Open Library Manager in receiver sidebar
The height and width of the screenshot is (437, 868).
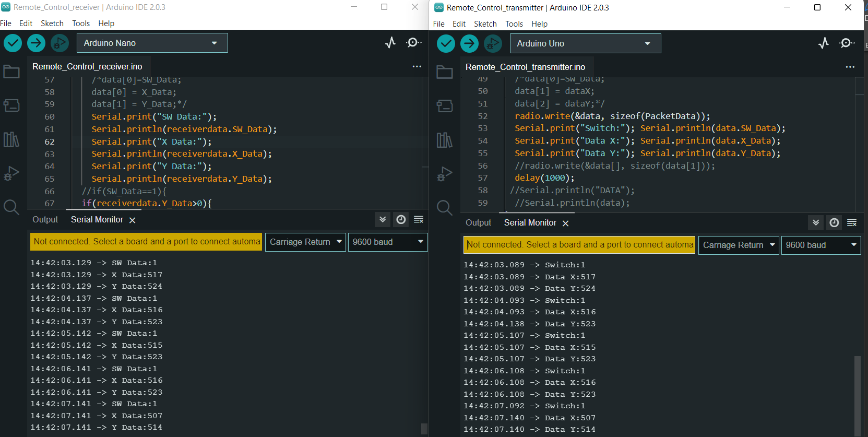pyautogui.click(x=11, y=139)
